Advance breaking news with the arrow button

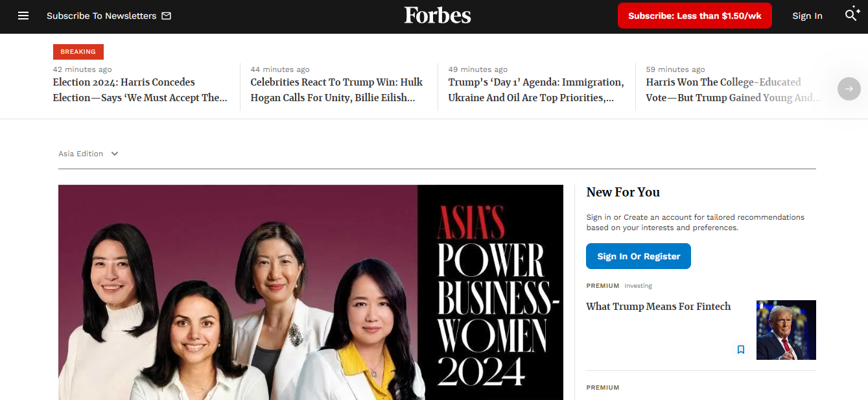[x=849, y=89]
